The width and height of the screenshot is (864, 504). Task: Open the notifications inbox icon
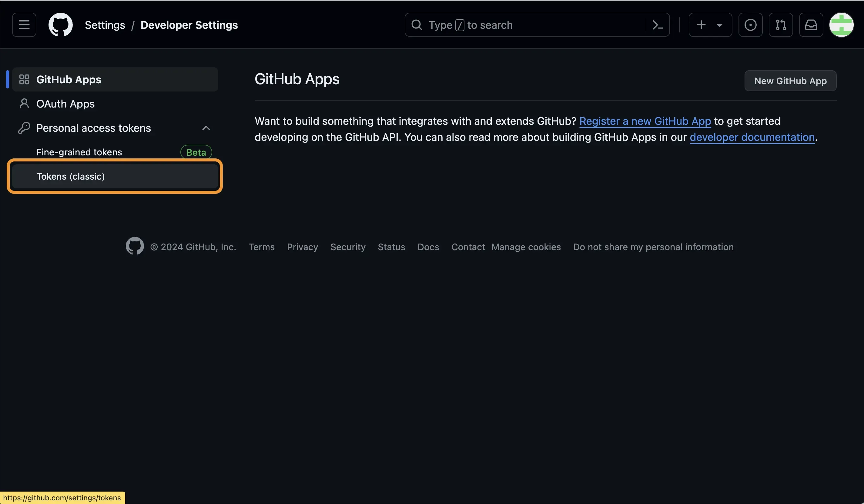coord(811,25)
